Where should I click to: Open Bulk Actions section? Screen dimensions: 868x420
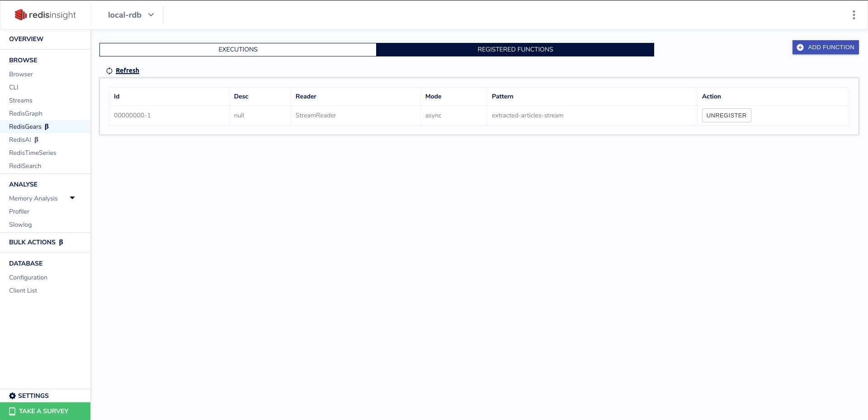[32, 242]
